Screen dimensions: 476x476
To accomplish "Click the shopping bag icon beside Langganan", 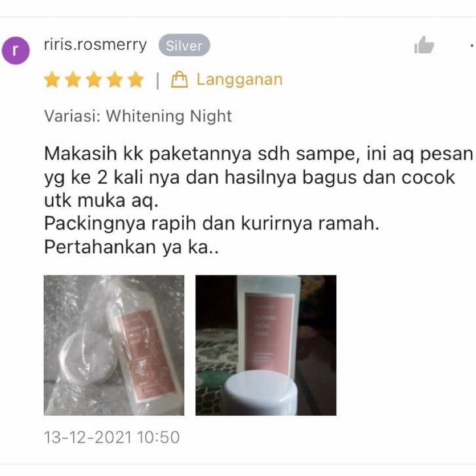I will click(x=180, y=79).
